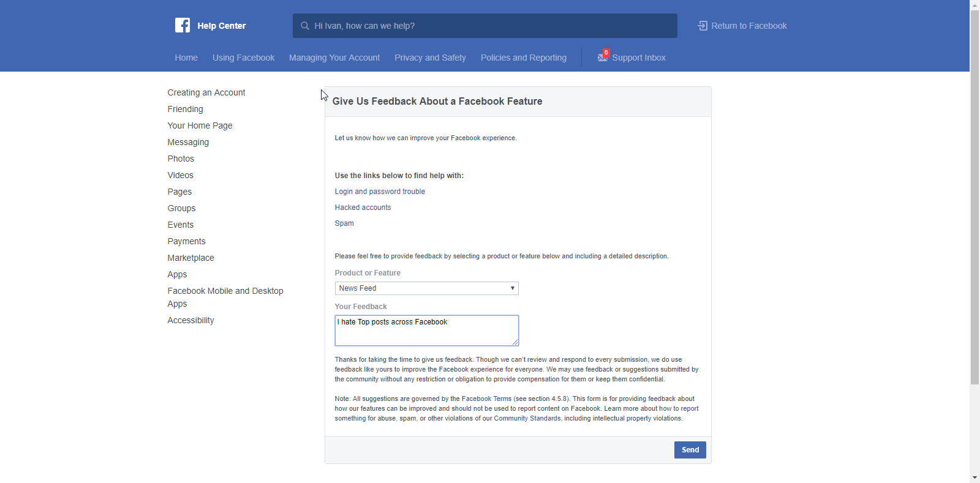This screenshot has height=483, width=980.
Task: Click the Return to Facebook arrow icon
Action: point(703,26)
